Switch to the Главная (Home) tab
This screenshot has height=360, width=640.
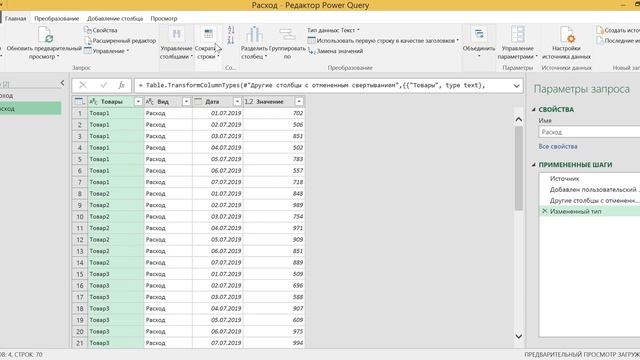(16, 18)
